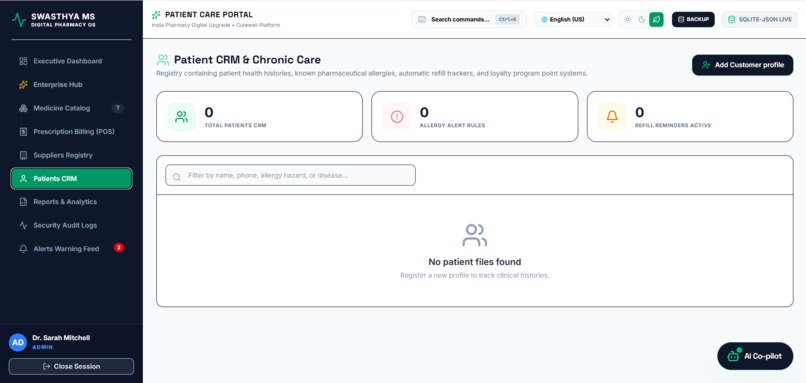Click the Total Patients CRM icon
The width and height of the screenshot is (806, 383).
[x=181, y=117]
